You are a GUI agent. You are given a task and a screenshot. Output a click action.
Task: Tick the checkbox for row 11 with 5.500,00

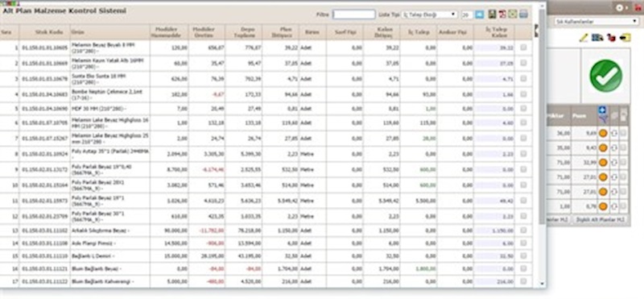click(x=523, y=201)
